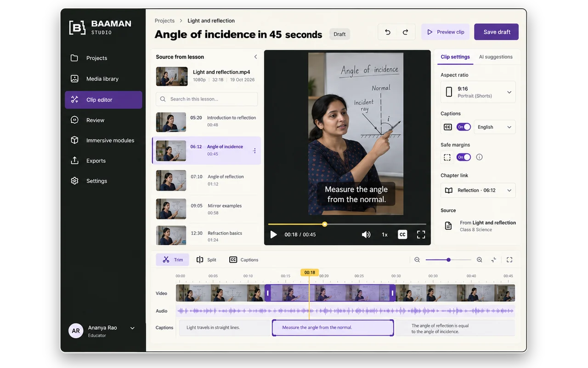This screenshot has width=588, height=368.
Task: Toggle CC in the video player controls
Action: point(402,235)
